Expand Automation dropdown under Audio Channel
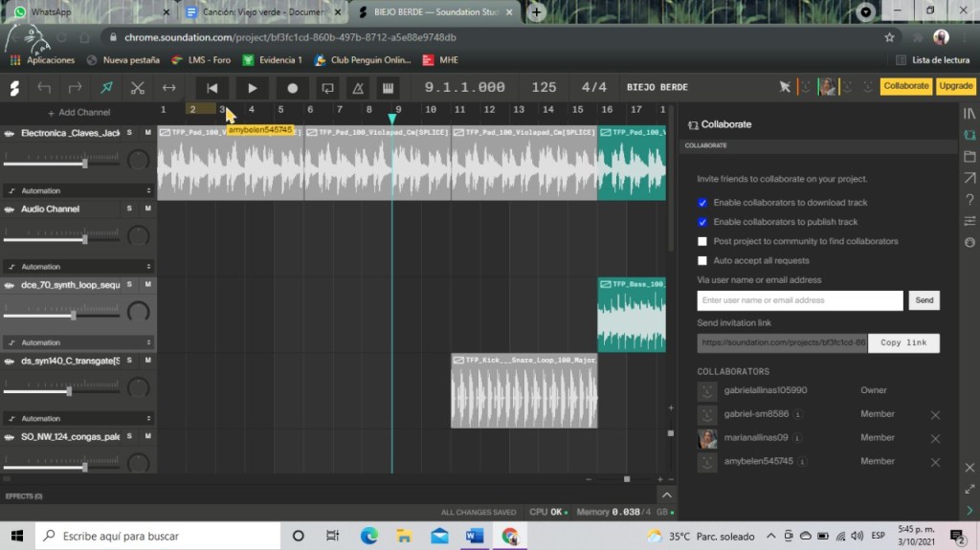 click(78, 267)
